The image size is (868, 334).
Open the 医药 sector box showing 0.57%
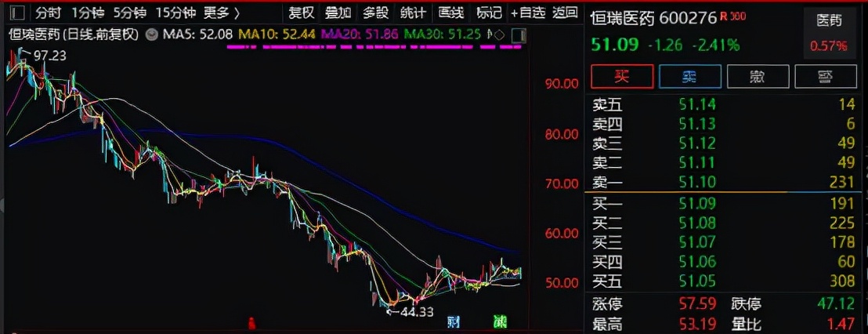tap(830, 33)
